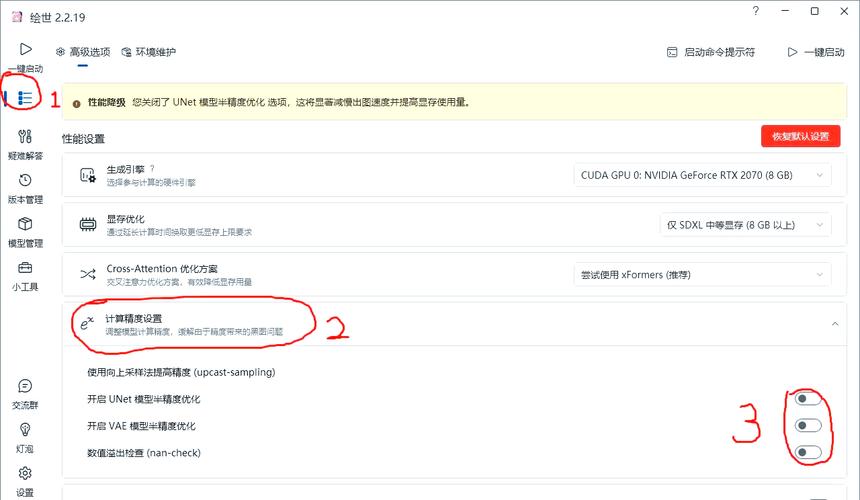This screenshot has width=860, height=500.
Task: Open 版本管理 version management
Action: tap(25, 189)
